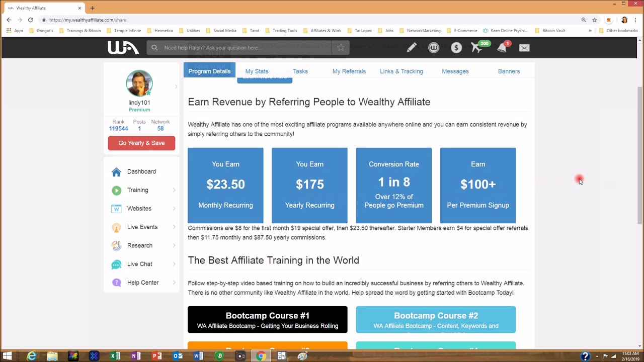Click the Research icon in sidebar

click(116, 246)
